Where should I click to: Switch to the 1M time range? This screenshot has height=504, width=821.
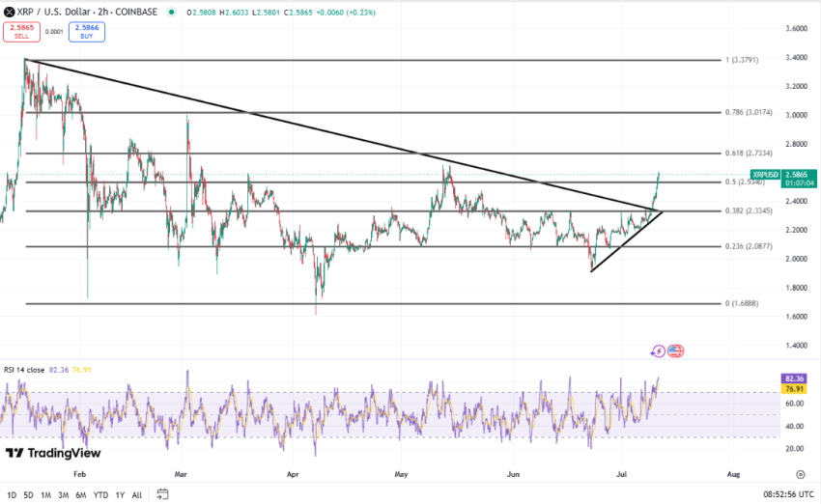45,494
